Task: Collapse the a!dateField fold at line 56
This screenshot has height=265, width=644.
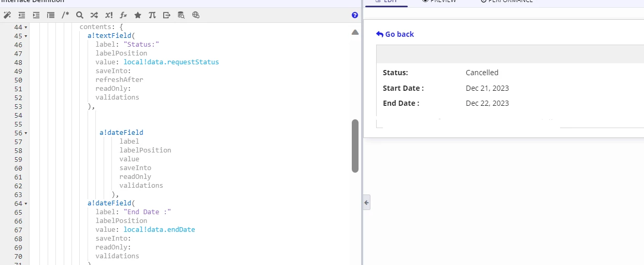Action: coord(26,133)
